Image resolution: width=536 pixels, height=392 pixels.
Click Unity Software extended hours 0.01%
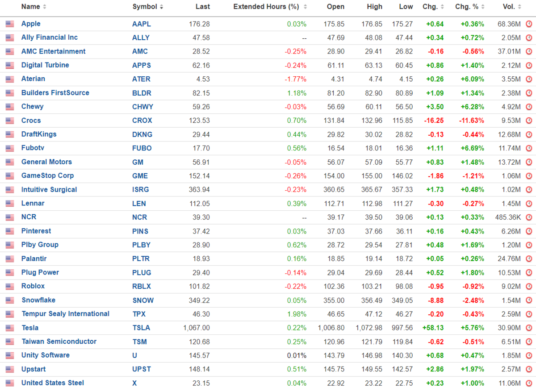click(297, 356)
